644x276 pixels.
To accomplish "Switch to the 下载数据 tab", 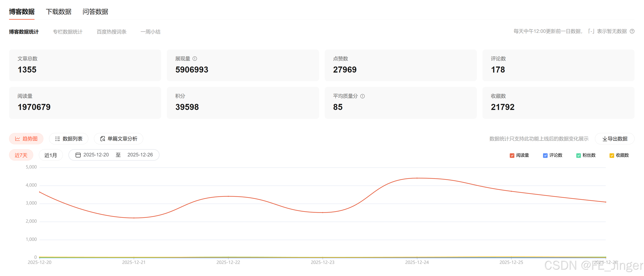I will 58,12.
